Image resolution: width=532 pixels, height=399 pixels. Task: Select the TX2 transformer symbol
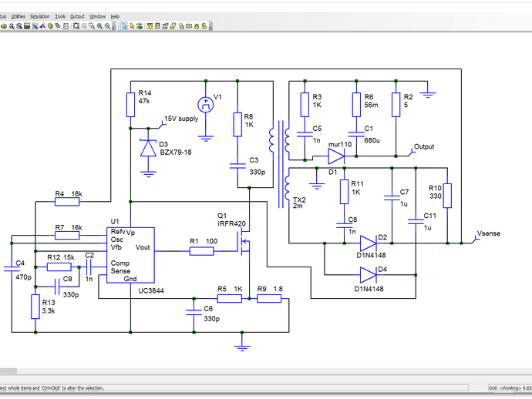281,164
